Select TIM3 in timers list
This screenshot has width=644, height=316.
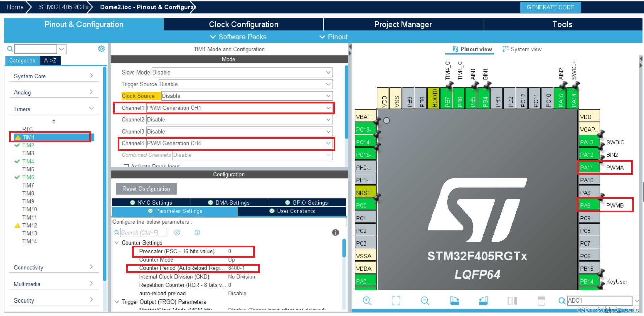click(x=28, y=153)
